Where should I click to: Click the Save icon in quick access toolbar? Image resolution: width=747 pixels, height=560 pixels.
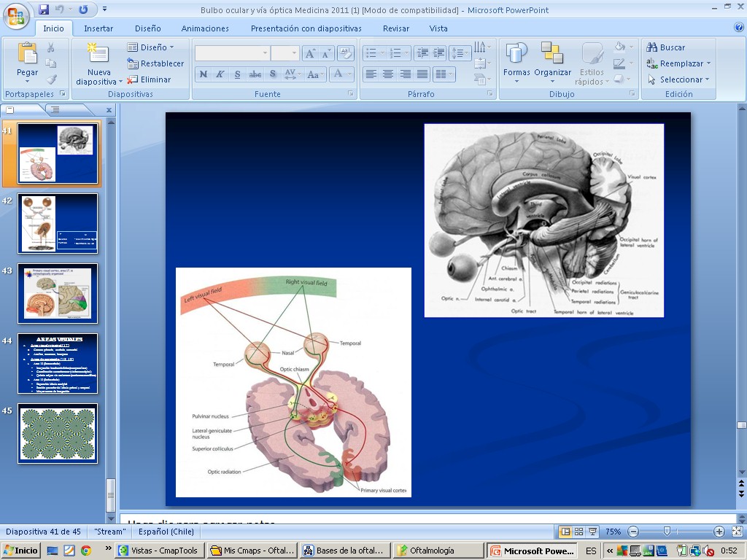click(x=44, y=9)
